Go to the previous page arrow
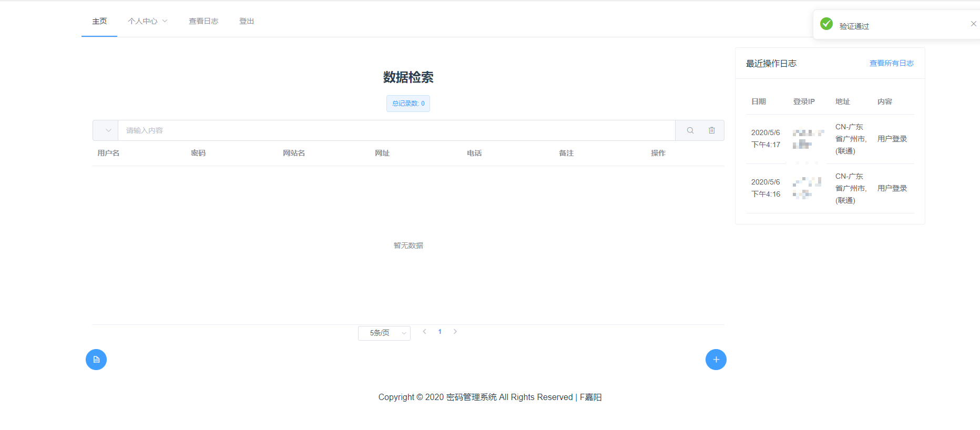This screenshot has width=980, height=430. 424,332
